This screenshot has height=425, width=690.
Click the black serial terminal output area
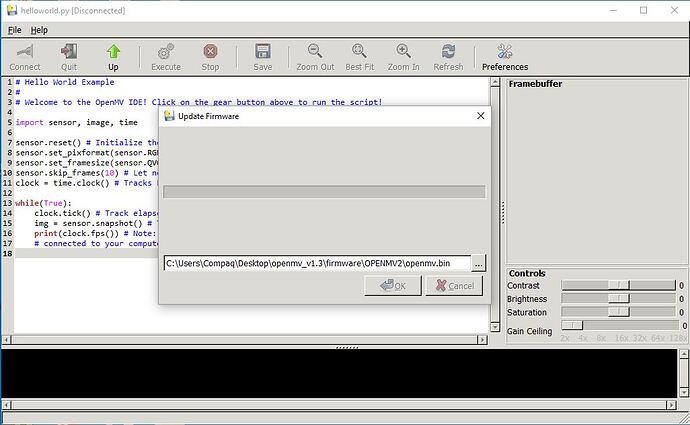pos(339,374)
